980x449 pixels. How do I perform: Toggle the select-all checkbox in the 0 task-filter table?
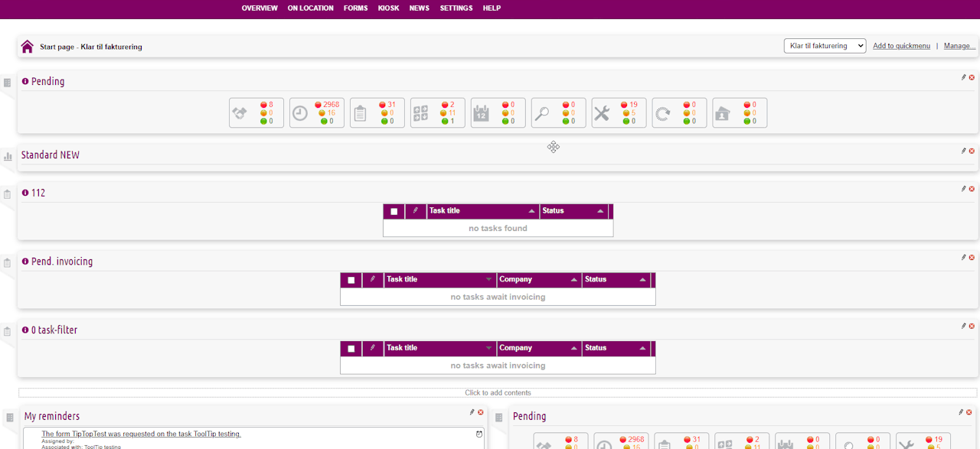[x=351, y=349]
